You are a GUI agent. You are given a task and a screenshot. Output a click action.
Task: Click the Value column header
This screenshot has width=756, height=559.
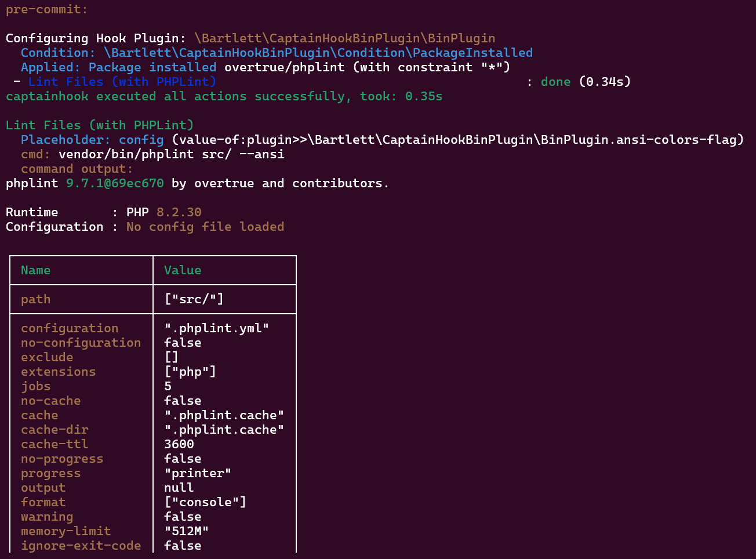(183, 270)
